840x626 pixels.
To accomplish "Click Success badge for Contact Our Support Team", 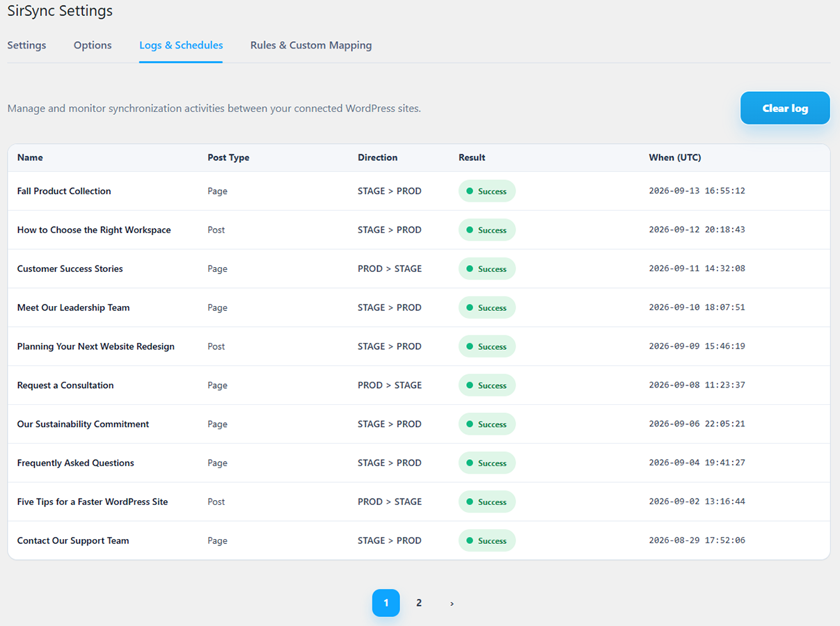I will [487, 542].
